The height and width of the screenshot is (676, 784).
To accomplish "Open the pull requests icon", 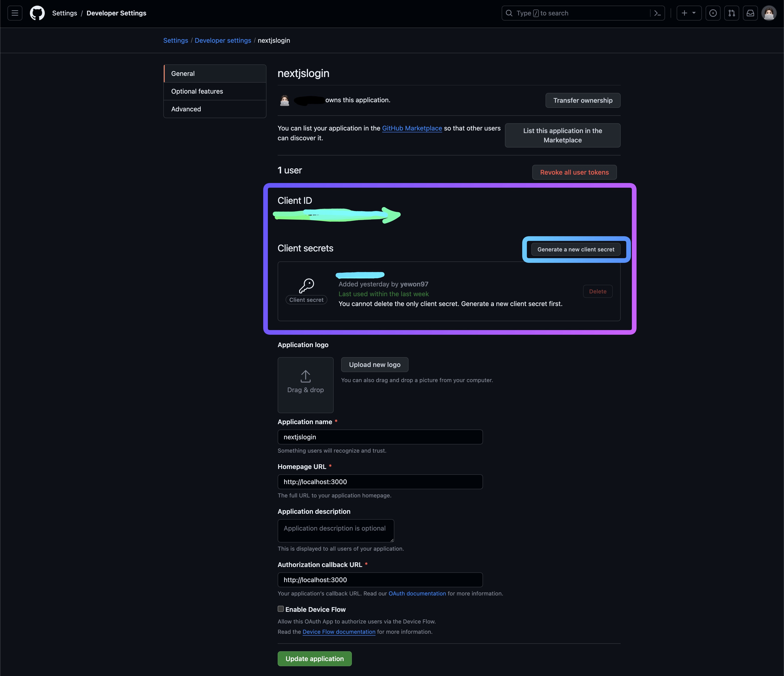I will click(x=731, y=13).
